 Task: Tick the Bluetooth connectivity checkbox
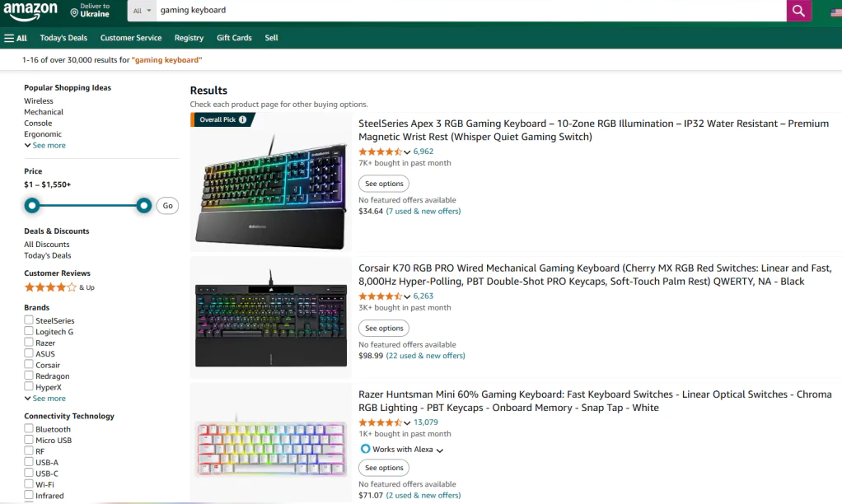29,429
